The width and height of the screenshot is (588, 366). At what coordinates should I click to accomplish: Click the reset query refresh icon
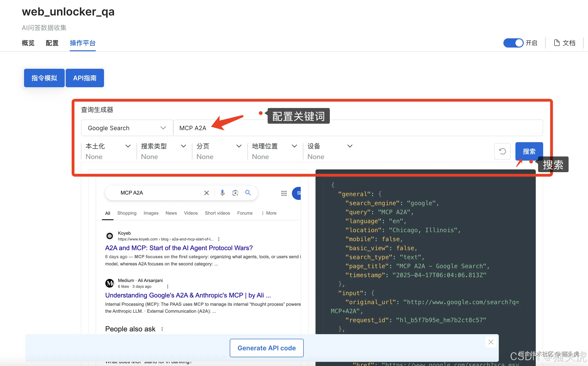click(502, 151)
